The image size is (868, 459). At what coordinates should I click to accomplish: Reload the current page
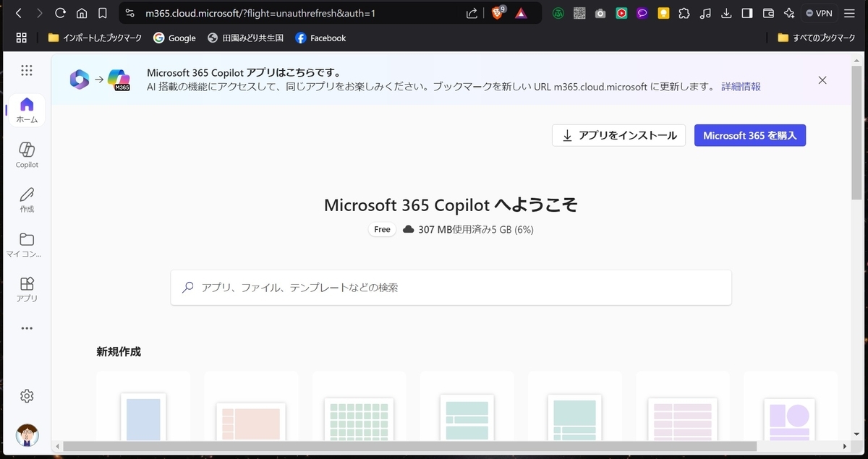point(61,13)
